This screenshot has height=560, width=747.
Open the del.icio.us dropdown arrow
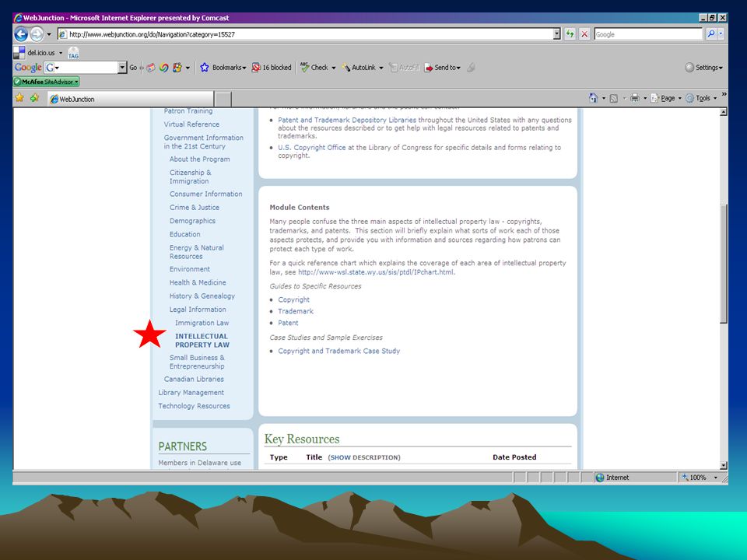point(61,53)
